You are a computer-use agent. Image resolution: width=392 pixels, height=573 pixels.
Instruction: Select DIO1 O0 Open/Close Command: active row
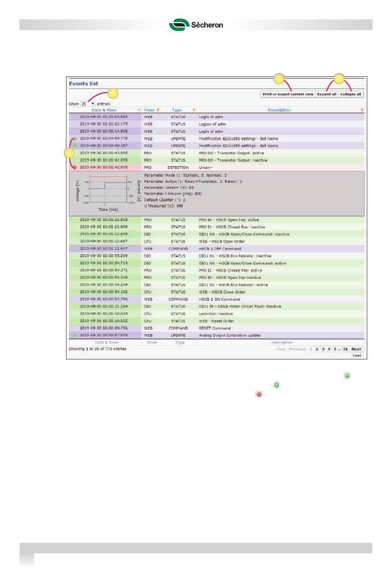(x=217, y=263)
